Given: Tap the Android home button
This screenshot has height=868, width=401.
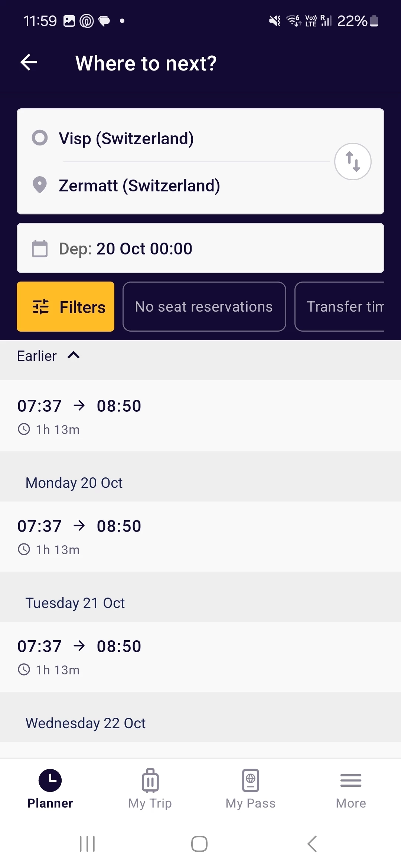Looking at the screenshot, I should tap(199, 844).
